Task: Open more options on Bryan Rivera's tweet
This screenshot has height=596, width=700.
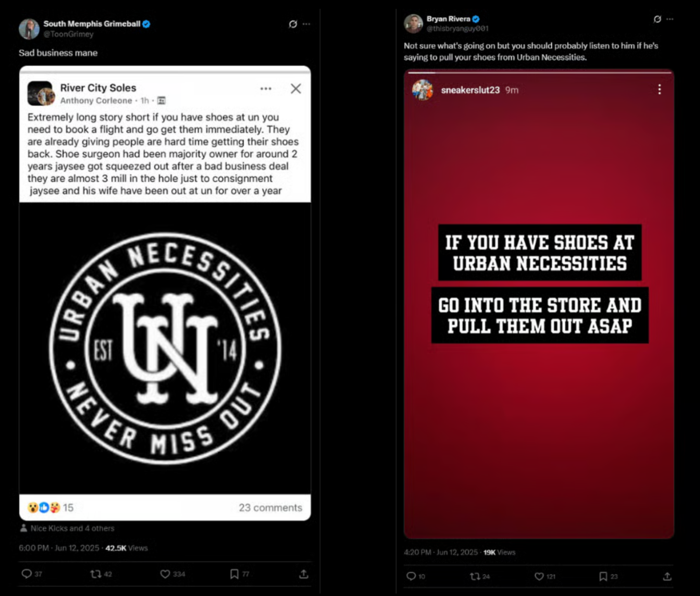Action: [x=670, y=19]
